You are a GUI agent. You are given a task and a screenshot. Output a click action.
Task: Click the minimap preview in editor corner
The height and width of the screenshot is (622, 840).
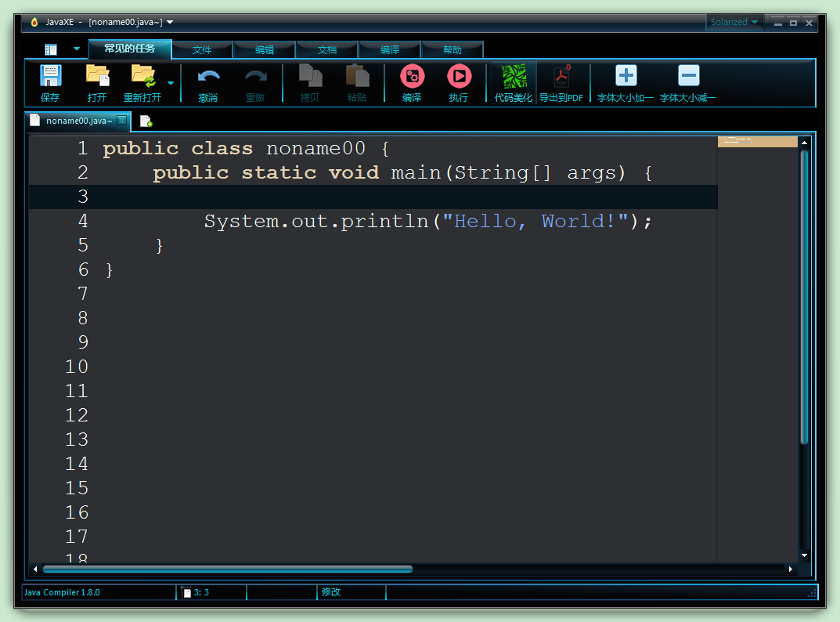click(757, 142)
